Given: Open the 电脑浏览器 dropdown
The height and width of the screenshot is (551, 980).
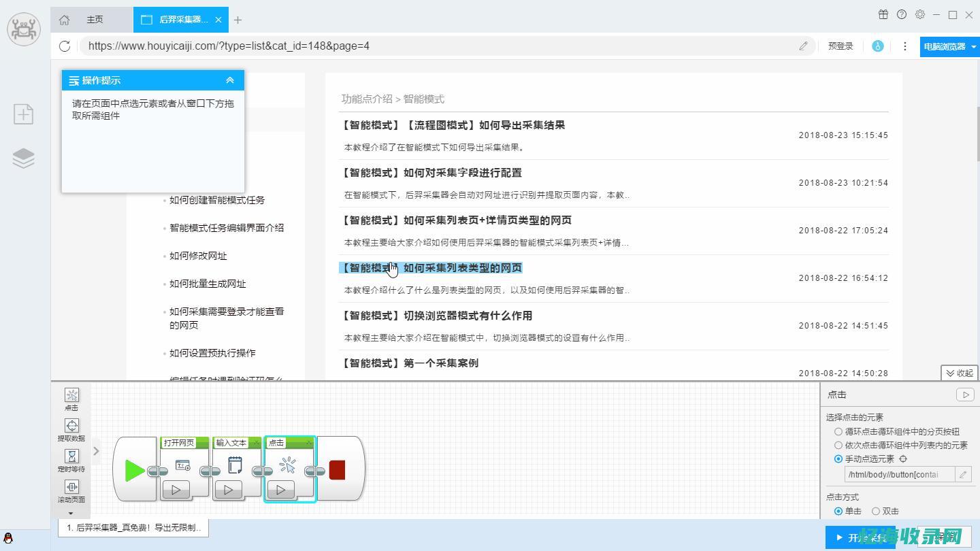Looking at the screenshot, I should pos(949,46).
